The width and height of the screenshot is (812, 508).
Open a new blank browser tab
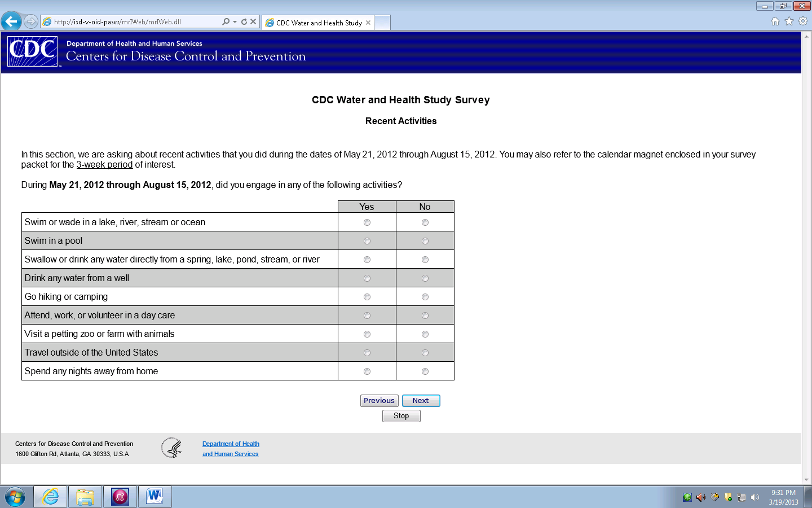383,23
